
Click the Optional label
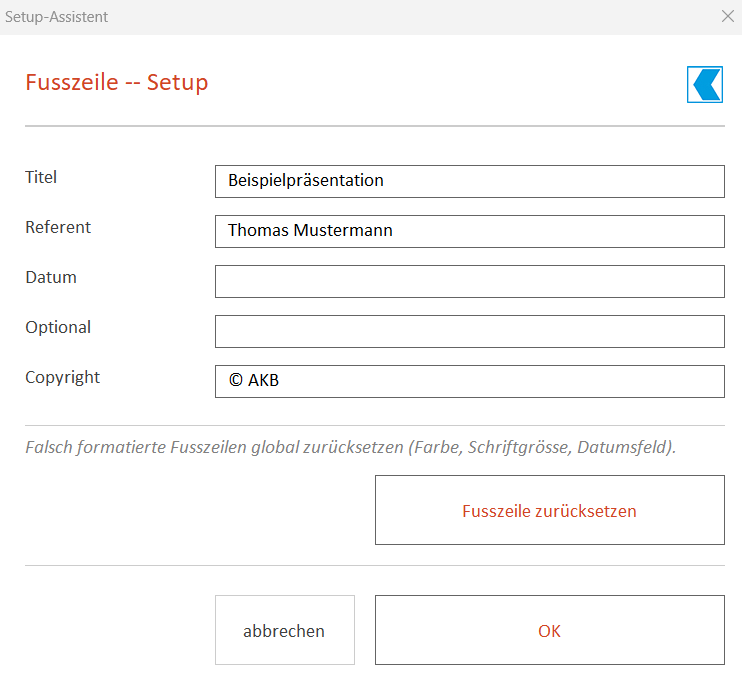tap(58, 328)
